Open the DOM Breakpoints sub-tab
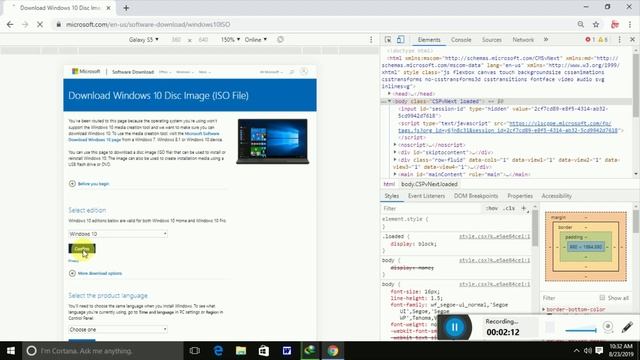Image resolution: width=640 pixels, height=360 pixels. point(476,196)
